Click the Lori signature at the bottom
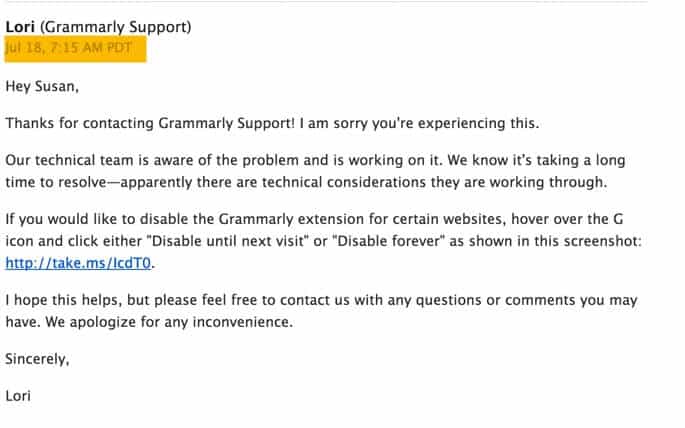Screen dimensions: 685x428 [19, 395]
